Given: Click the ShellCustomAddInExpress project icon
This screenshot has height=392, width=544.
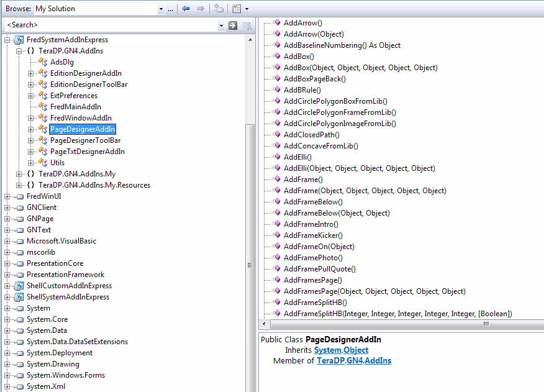Looking at the screenshot, I should point(19,286).
